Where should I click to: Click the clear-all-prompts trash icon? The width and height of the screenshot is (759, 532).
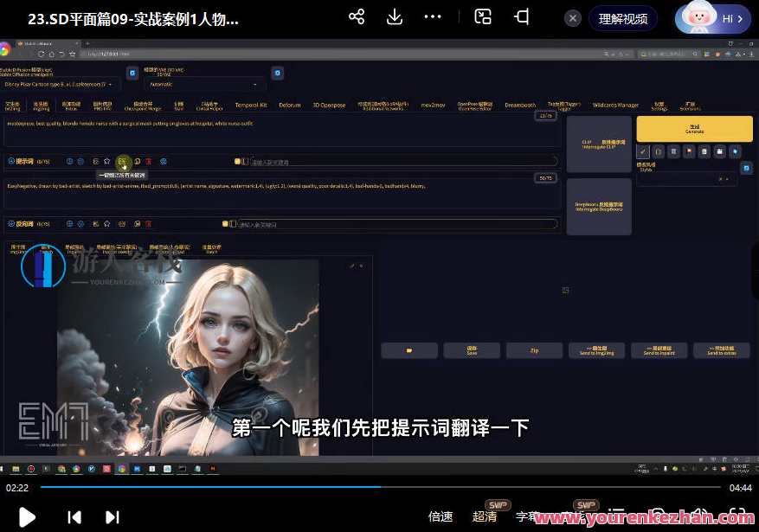click(148, 161)
